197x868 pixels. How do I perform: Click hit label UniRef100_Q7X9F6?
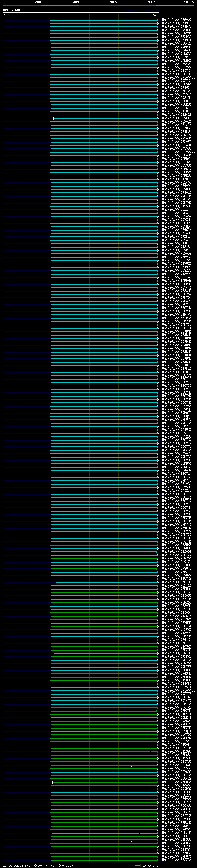176,23
